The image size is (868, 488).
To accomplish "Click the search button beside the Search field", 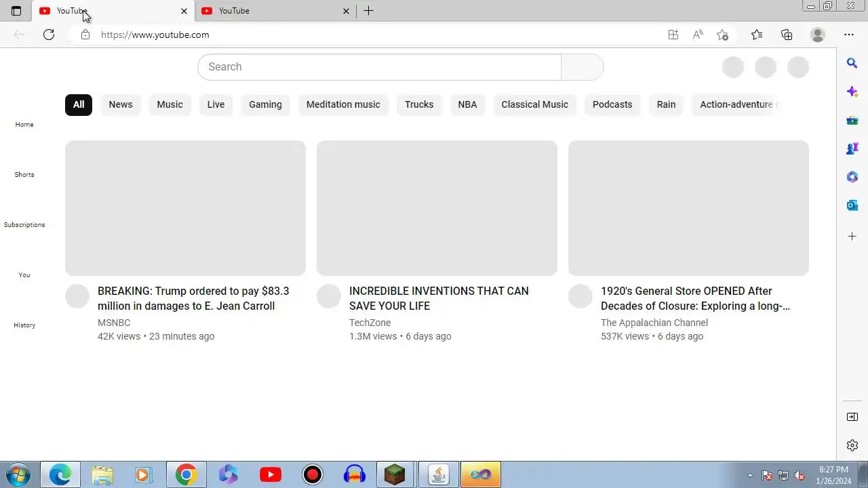I will coord(583,67).
